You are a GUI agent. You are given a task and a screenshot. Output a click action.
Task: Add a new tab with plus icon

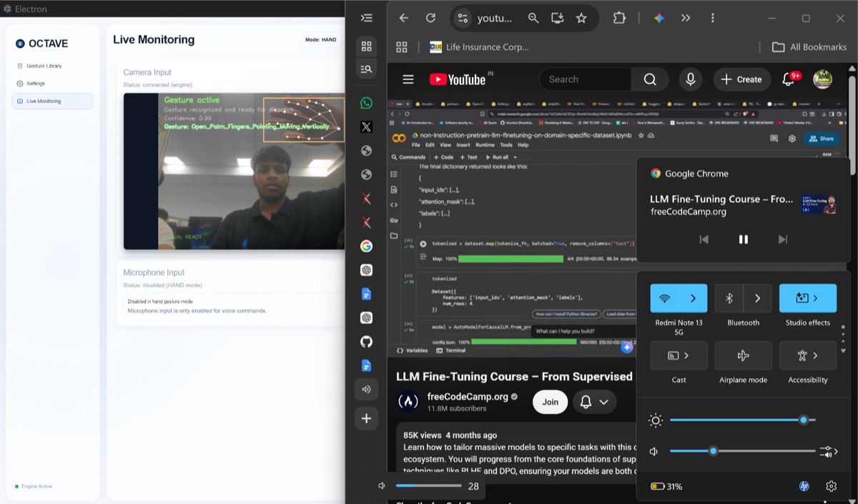tap(366, 418)
